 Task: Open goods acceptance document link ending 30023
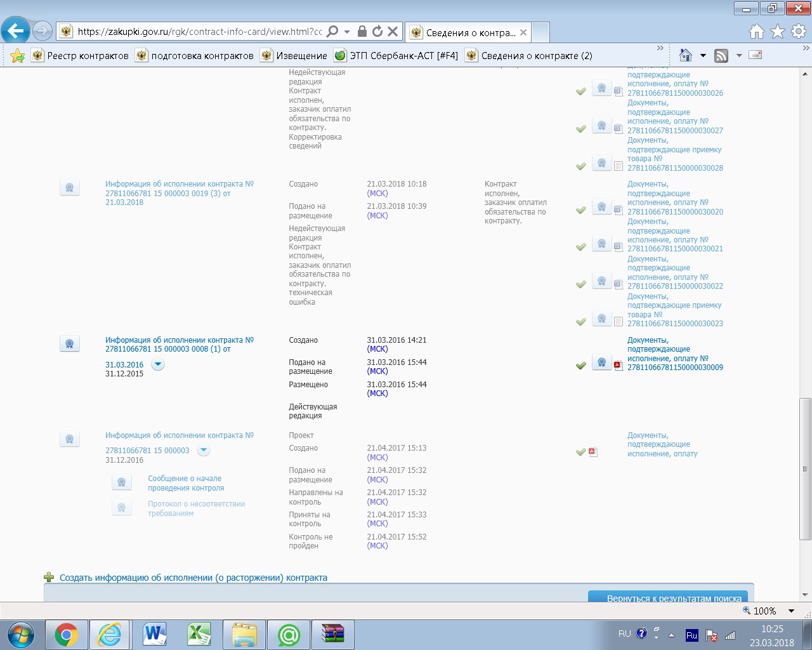tap(675, 310)
